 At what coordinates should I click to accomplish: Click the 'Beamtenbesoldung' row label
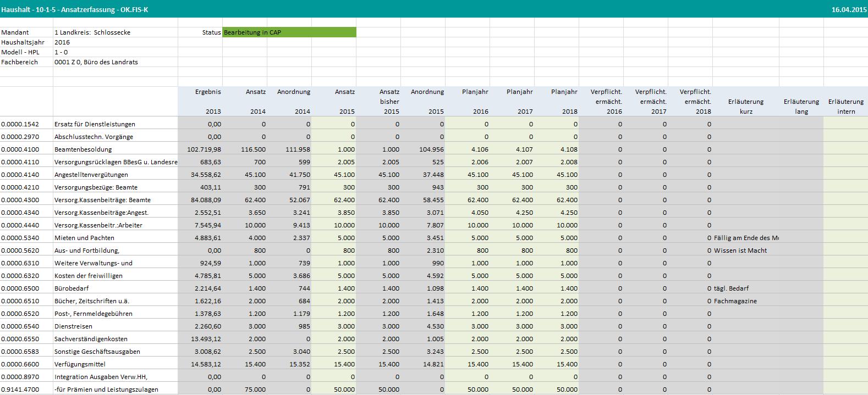[83, 149]
